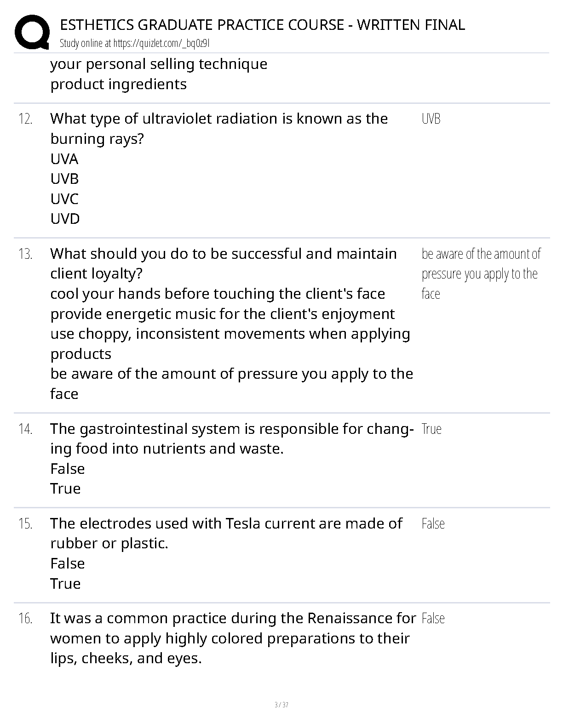Select "your personal selling technique" option line
The image size is (563, 728).
[159, 64]
